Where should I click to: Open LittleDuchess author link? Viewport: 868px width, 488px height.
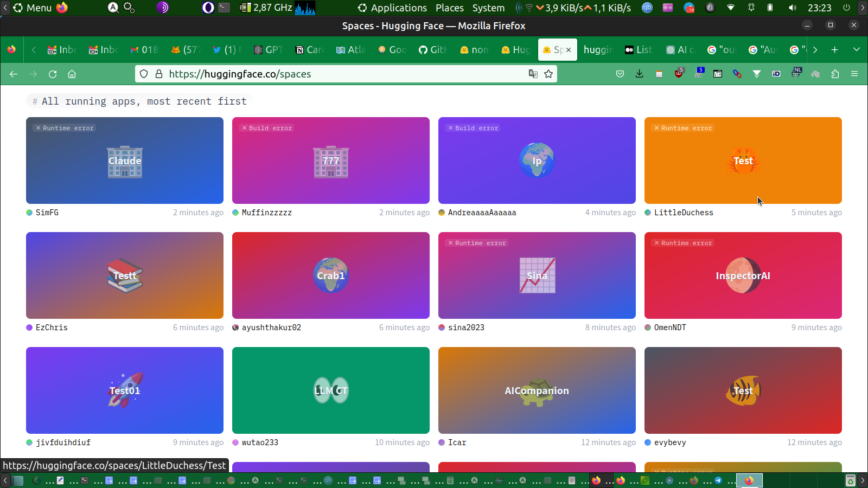click(684, 213)
